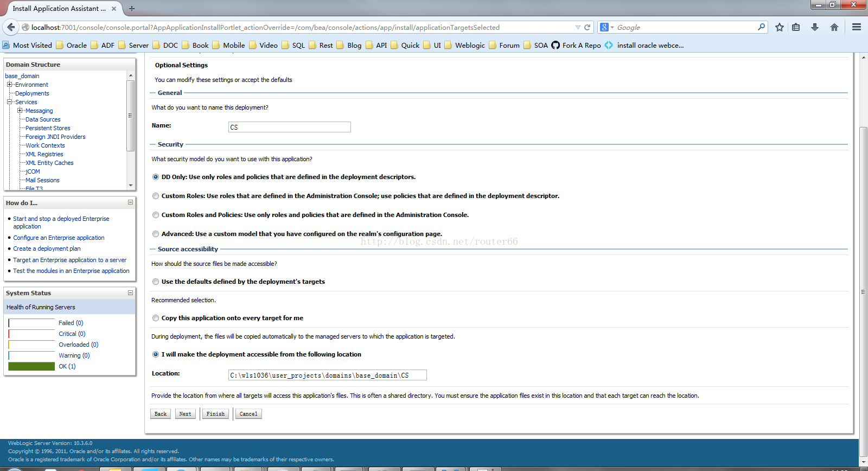Open the SOA bookmarks folder
The width and height of the screenshot is (868, 471).
[x=535, y=45]
